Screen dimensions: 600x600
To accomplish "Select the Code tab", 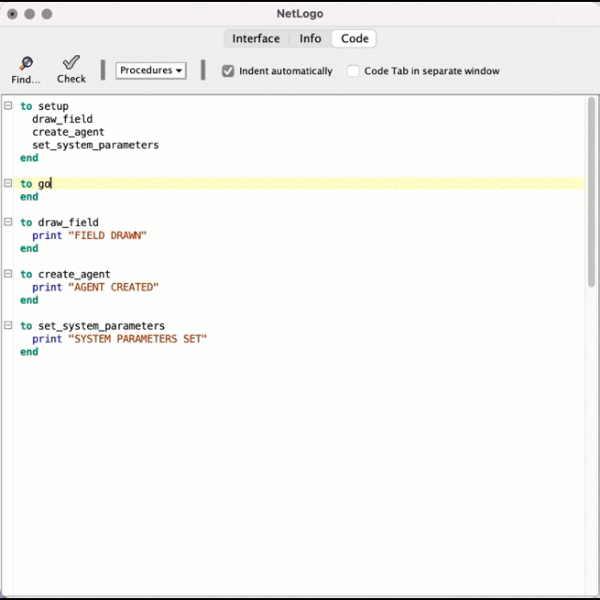I will coord(354,39).
